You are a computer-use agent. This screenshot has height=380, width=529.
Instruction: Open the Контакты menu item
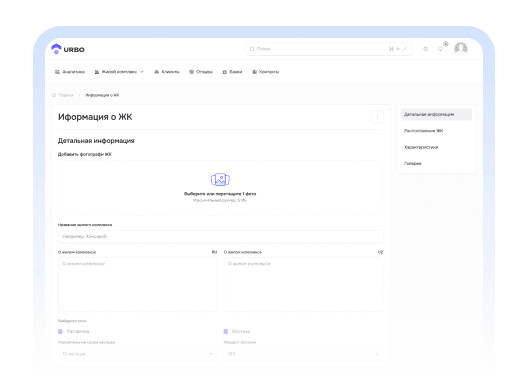[x=266, y=72]
